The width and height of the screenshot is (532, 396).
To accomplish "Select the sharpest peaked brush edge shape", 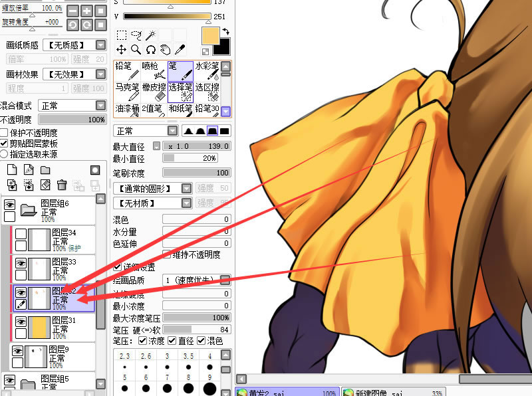I will click(189, 131).
